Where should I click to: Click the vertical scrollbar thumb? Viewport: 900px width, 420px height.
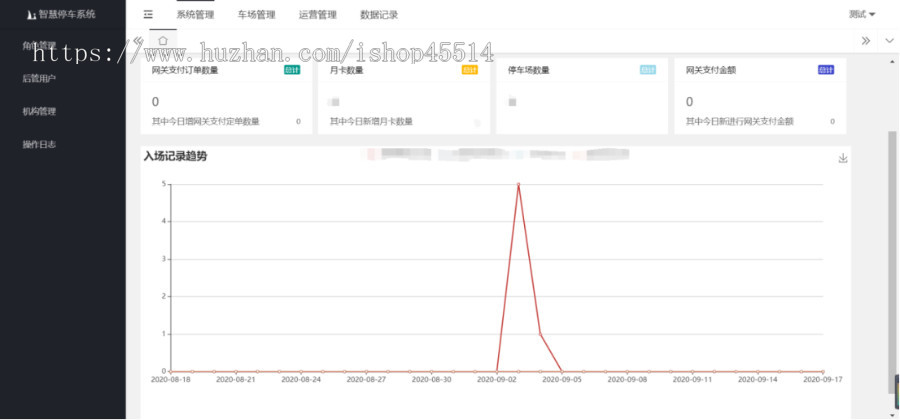893,262
